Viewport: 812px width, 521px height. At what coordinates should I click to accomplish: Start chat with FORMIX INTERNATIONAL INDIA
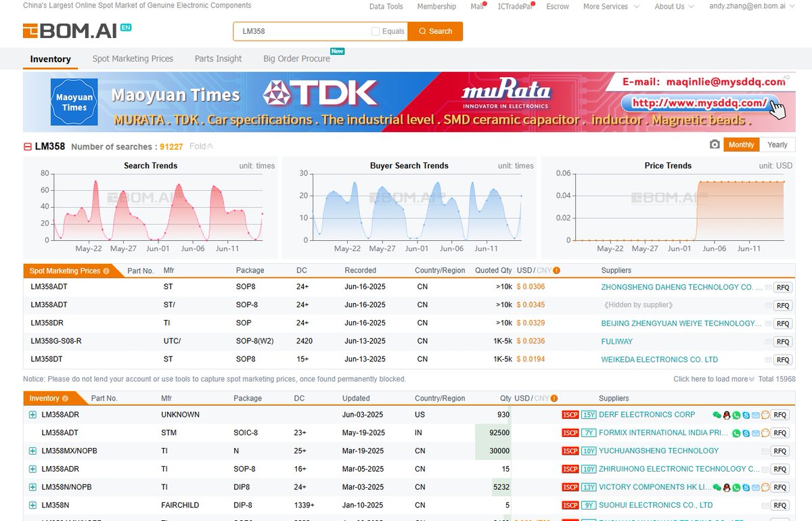765,433
